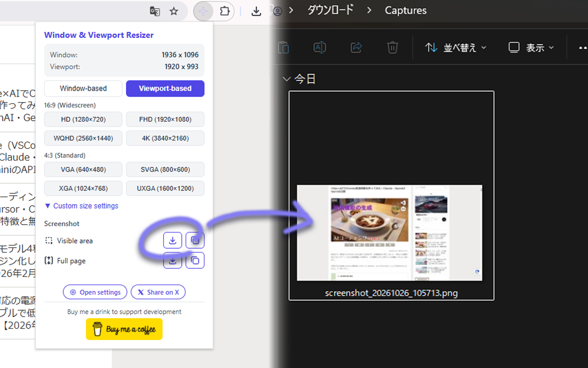This screenshot has height=368, width=588.
Task: Open the 表示 view dropdown
Action: 531,48
